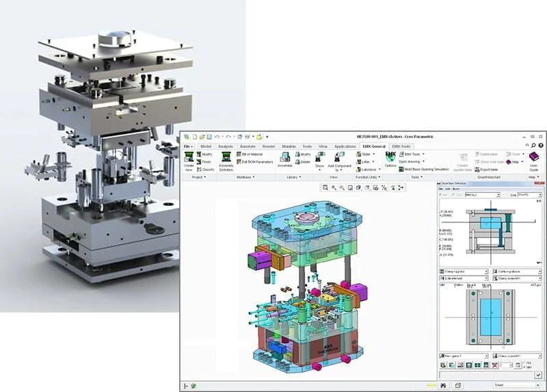Click the Zoom In view icon
Screen dimensions: 547x392
click(334, 187)
